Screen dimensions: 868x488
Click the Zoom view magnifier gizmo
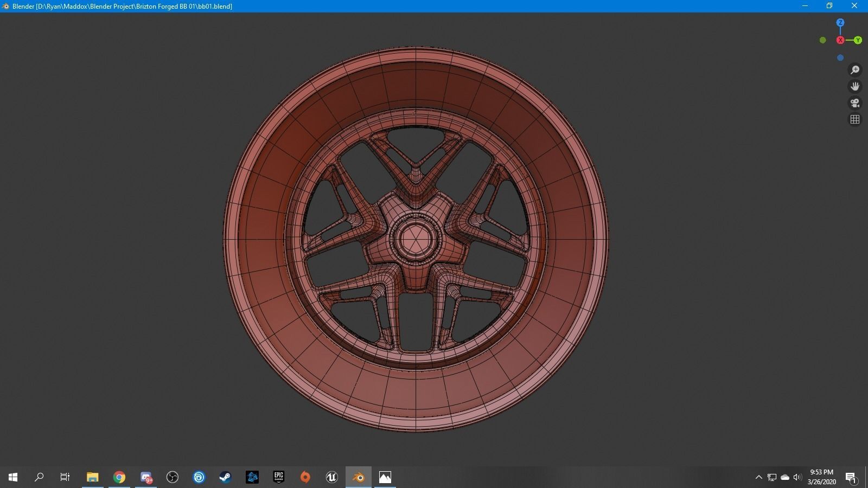[x=855, y=70]
